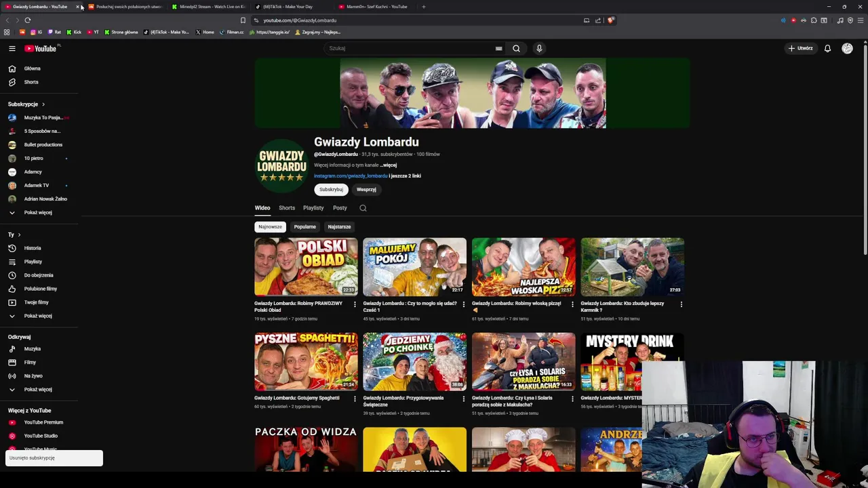The height and width of the screenshot is (488, 868).
Task: Reload the page with the browser refresh icon
Action: pyautogui.click(x=28, y=20)
